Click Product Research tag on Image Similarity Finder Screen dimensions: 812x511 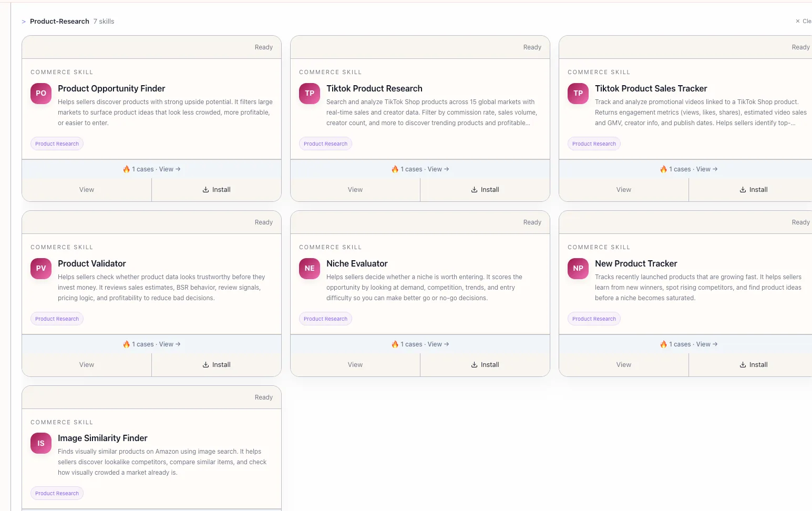[57, 494]
